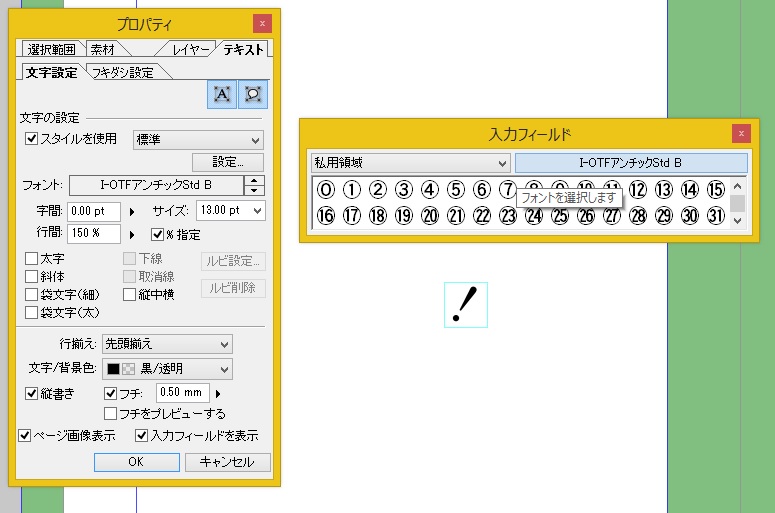Viewport: 775px width, 513px height.
Task: Insert circled number 2 glyph
Action: point(378,190)
